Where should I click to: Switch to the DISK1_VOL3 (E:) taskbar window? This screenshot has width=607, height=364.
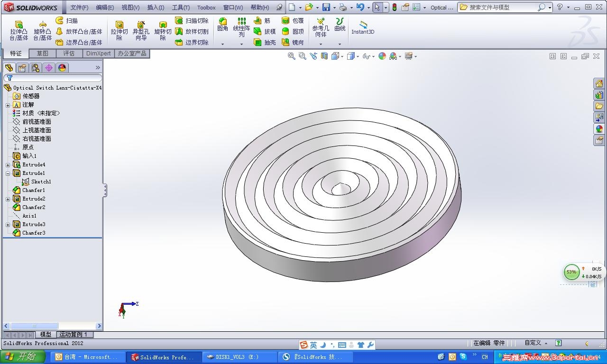239,357
